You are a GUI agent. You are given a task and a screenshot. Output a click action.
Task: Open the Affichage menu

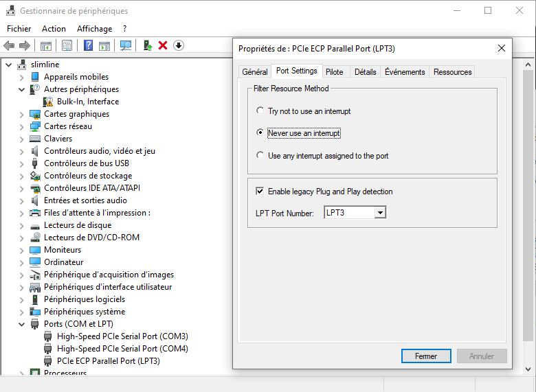pos(94,29)
